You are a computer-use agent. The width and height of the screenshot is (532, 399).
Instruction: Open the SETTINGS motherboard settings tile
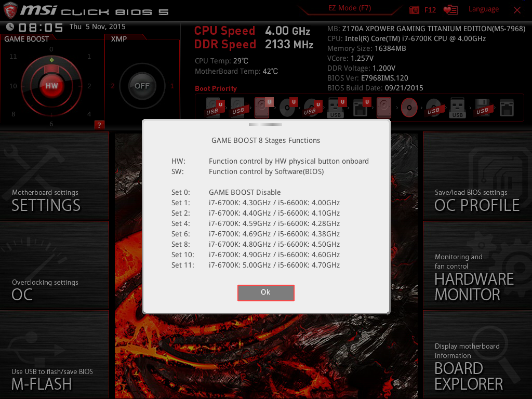[x=54, y=176]
